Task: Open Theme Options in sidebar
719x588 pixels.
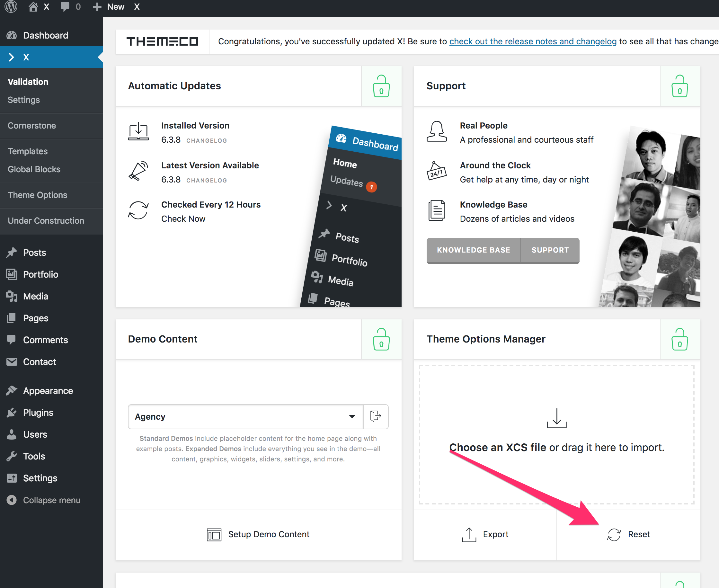Action: (x=38, y=195)
